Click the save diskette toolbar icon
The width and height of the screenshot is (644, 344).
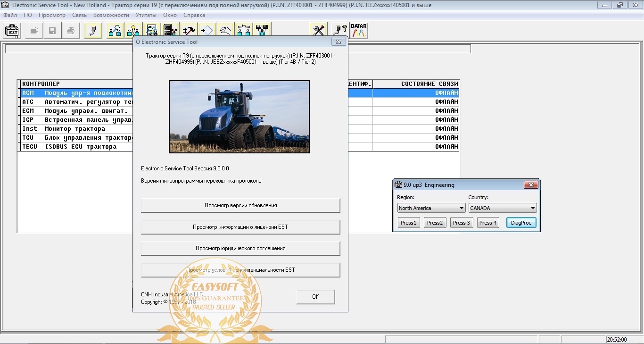[52, 31]
